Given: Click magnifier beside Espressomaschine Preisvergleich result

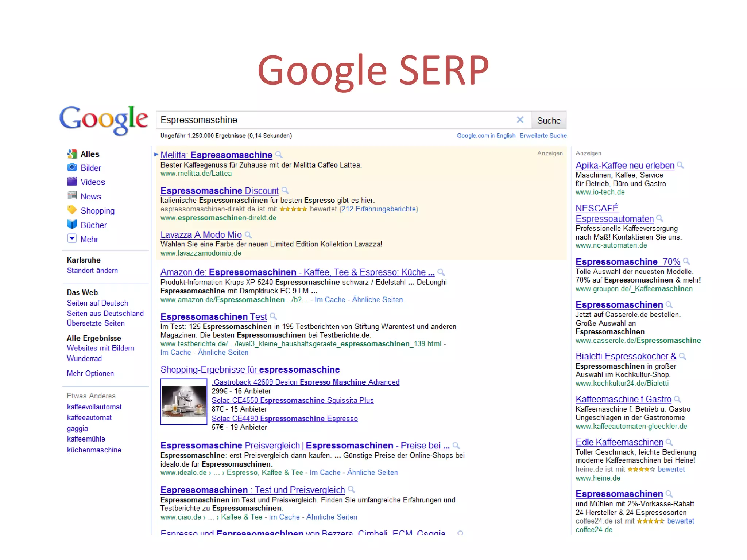Looking at the screenshot, I should coord(456,445).
